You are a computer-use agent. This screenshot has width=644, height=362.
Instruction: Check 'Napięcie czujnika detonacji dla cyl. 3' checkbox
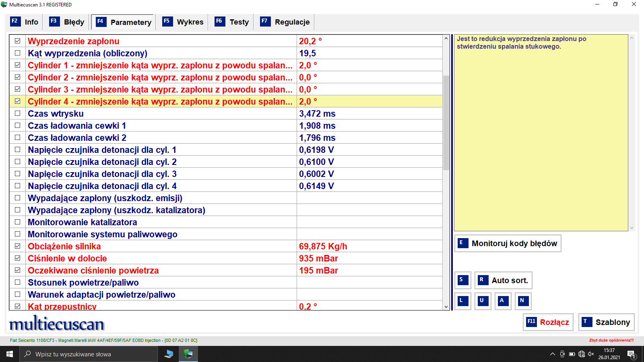pyautogui.click(x=17, y=174)
